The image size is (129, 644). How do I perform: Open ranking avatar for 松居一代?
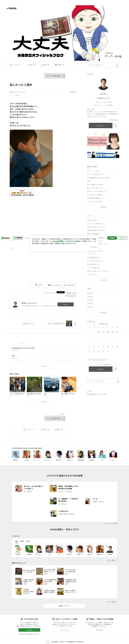point(80,549)
